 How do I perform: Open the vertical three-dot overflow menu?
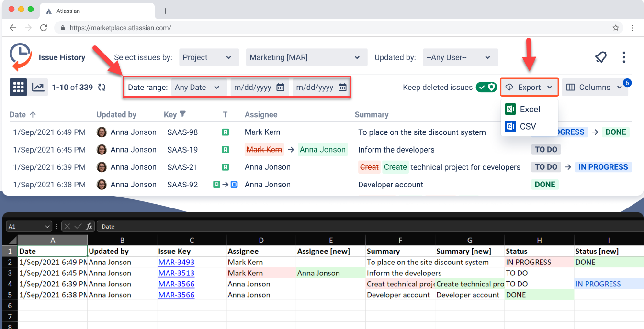pyautogui.click(x=624, y=57)
